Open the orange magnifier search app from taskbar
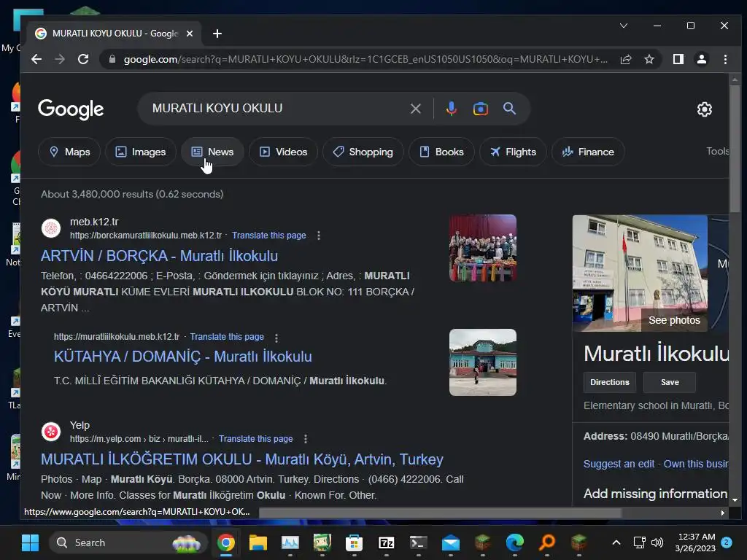This screenshot has width=747, height=560. 547,542
